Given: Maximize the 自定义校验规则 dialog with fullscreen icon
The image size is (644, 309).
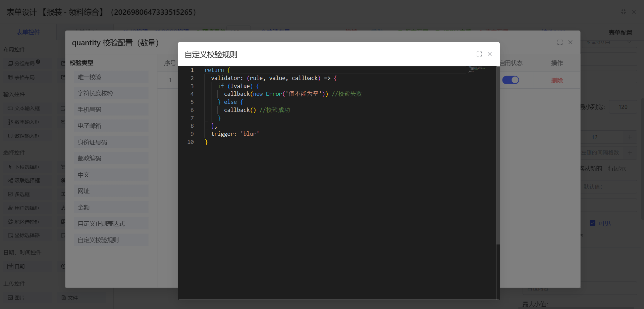Looking at the screenshot, I should (x=479, y=54).
